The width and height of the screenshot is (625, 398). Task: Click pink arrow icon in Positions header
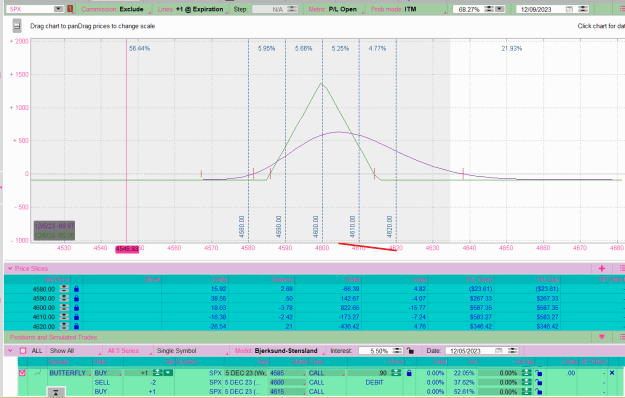tap(602, 337)
